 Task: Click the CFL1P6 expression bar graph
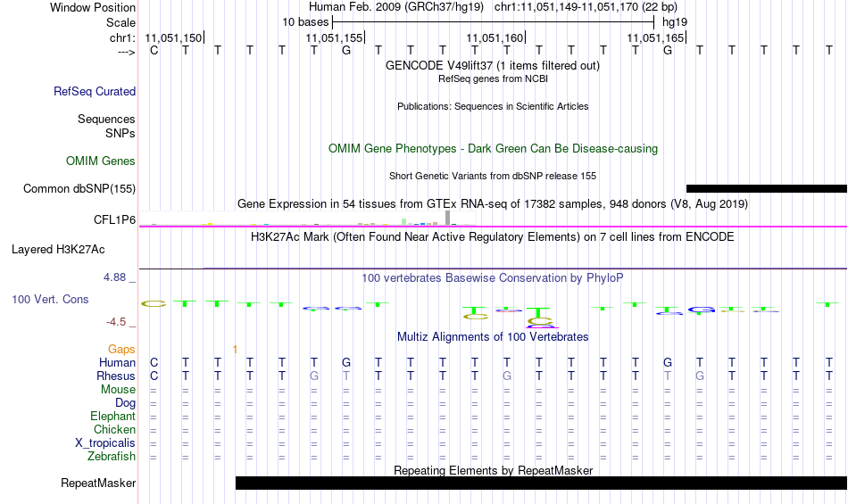pos(308,219)
